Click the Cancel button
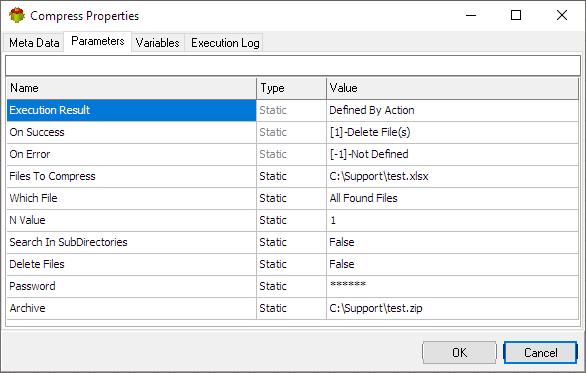This screenshot has width=586, height=373. coord(540,352)
